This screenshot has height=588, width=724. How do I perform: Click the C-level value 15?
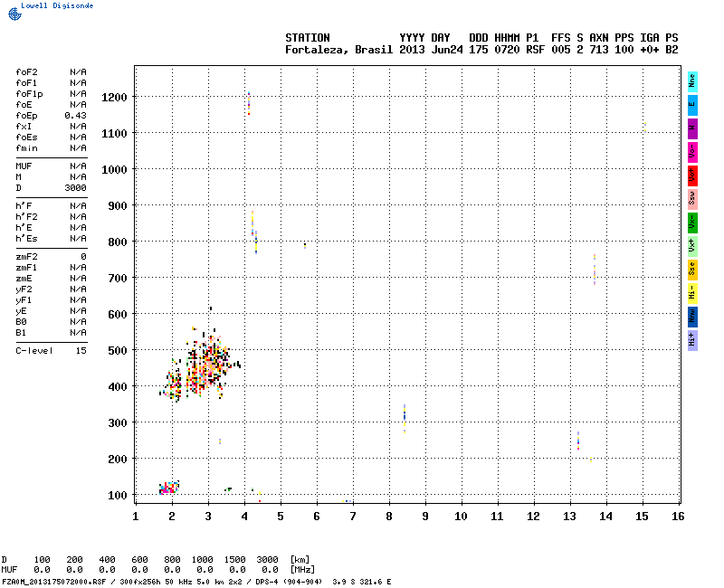pos(81,351)
